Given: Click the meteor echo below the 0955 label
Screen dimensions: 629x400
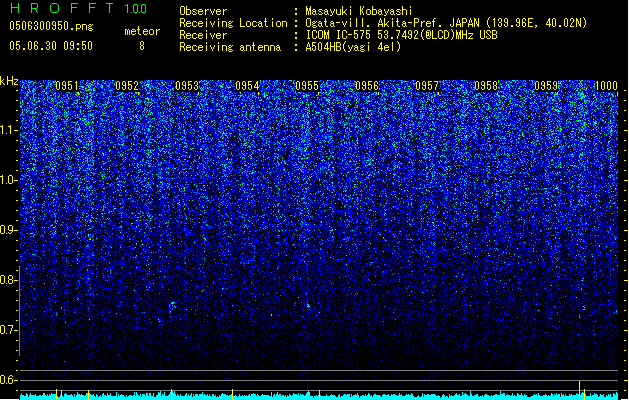Looking at the screenshot, I should coord(308,306).
